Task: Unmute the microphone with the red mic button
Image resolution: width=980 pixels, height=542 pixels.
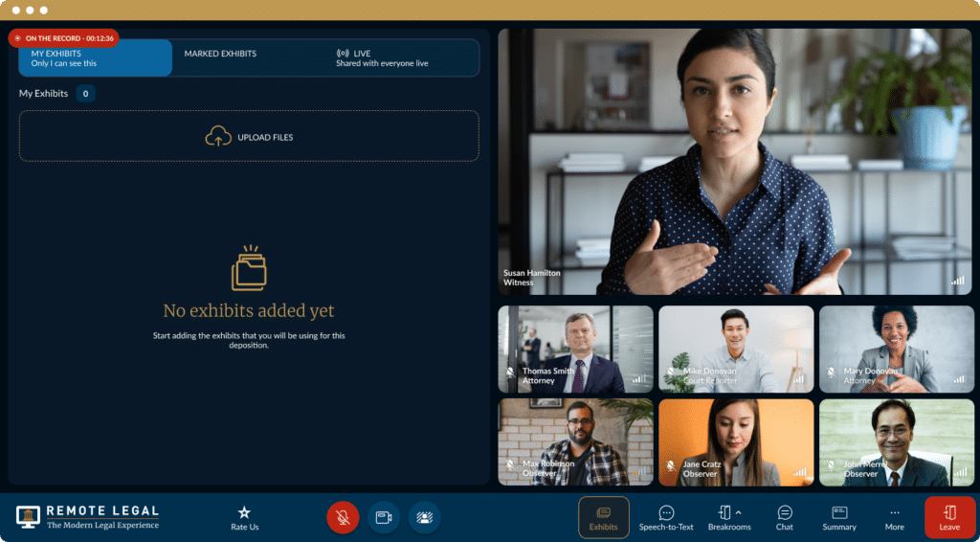Action: tap(343, 517)
